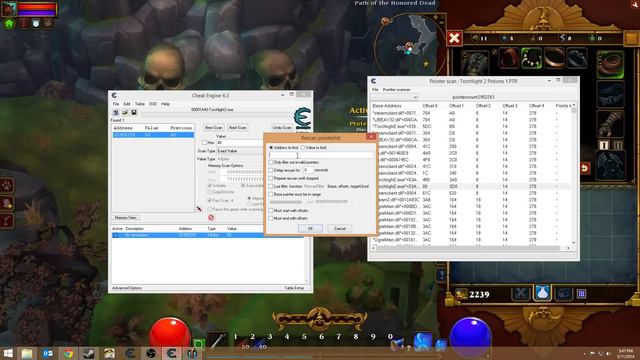This screenshot has width=640, height=360.
Task: Click the Windows Start button
Action: 8,353
